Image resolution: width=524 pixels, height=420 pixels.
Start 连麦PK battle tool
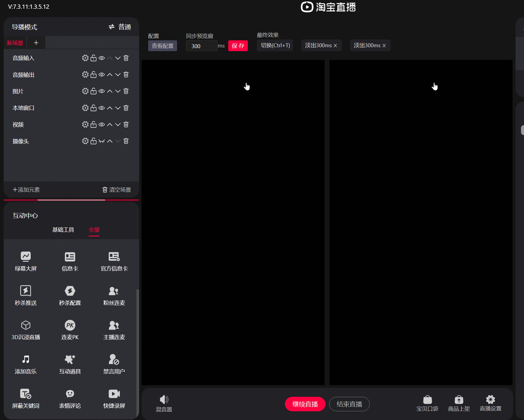coord(70,330)
